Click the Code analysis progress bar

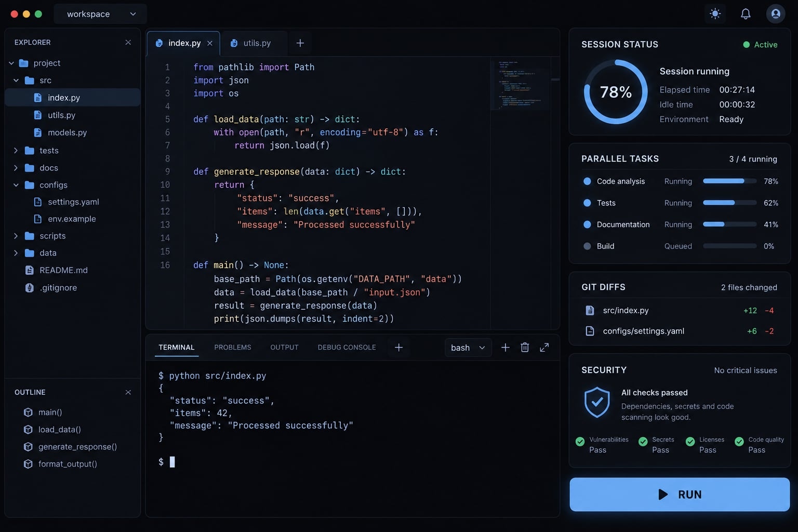[x=729, y=181]
